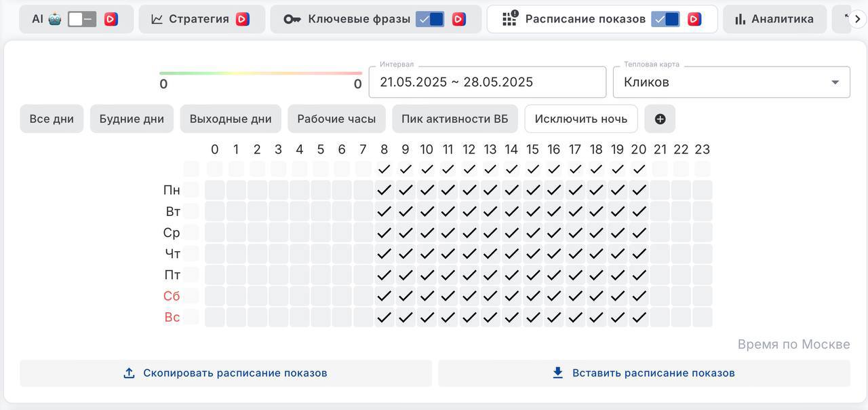Toggle the hour 12 column header checkmark
Image resolution: width=868 pixels, height=410 pixels.
coord(469,169)
